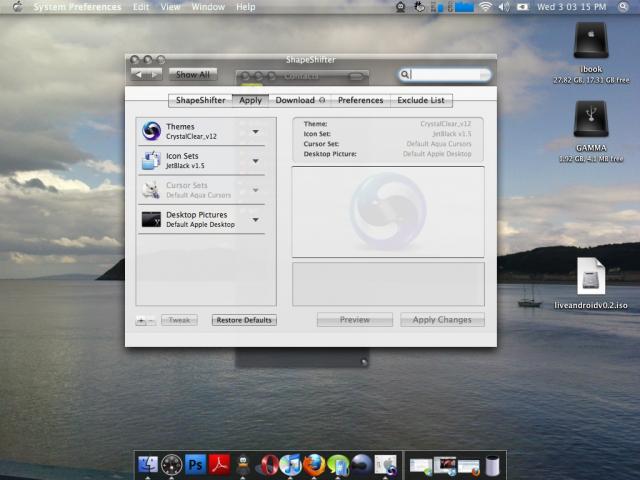Click the Adium duck menu bar icon
The image size is (640, 480).
[x=400, y=7]
